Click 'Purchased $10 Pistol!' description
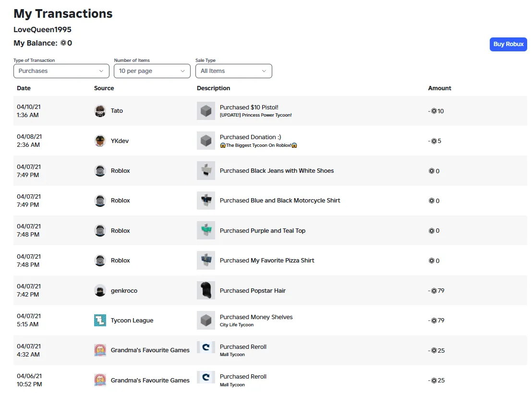The width and height of the screenshot is (532, 393). coord(249,107)
